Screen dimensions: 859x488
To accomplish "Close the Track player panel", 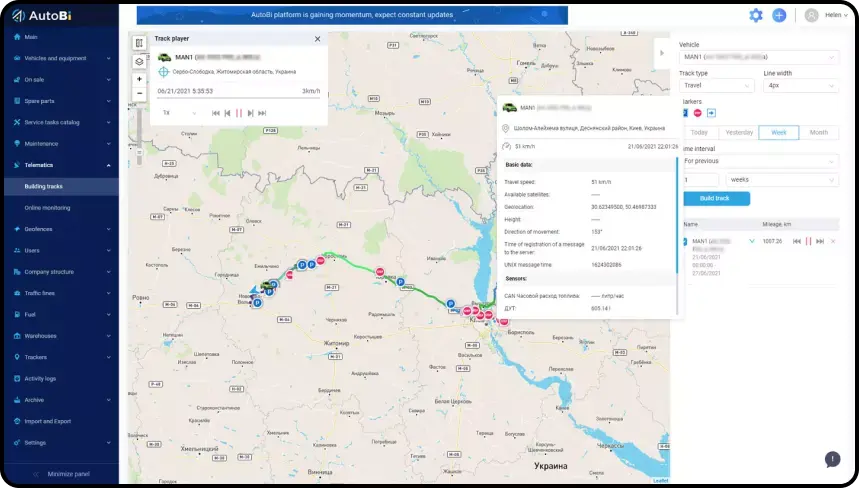I will [318, 39].
